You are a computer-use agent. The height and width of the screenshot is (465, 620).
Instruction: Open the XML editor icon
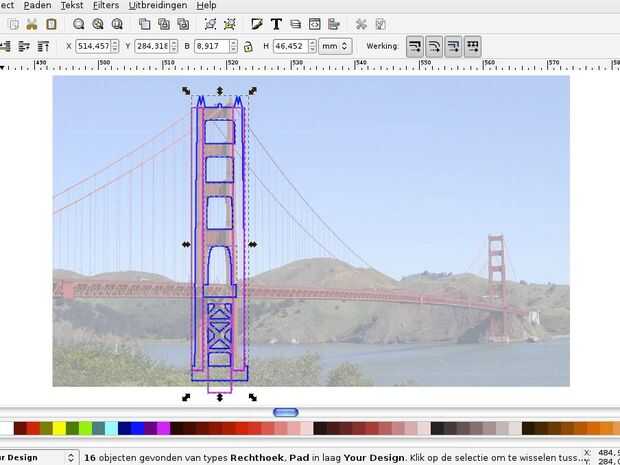(x=315, y=25)
